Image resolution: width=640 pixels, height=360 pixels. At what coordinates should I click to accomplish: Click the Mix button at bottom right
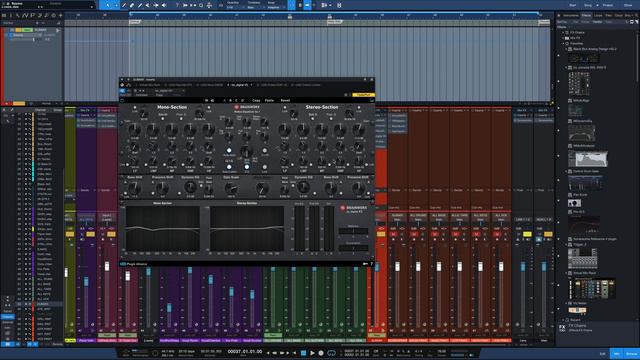[x=617, y=353]
